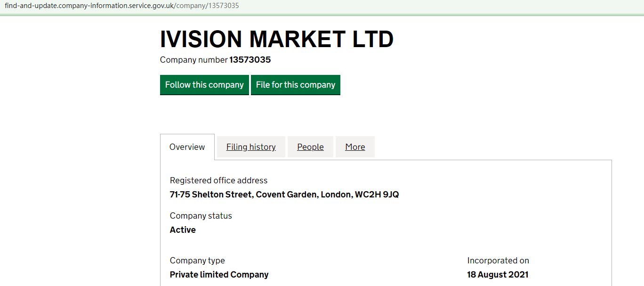644x286 pixels.
Task: Click the 13573035 segment in the URL
Action: pyautogui.click(x=222, y=6)
